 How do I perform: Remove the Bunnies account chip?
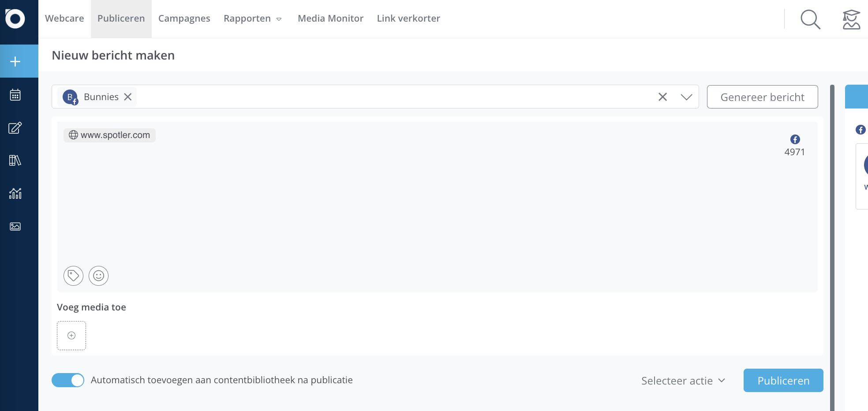128,97
